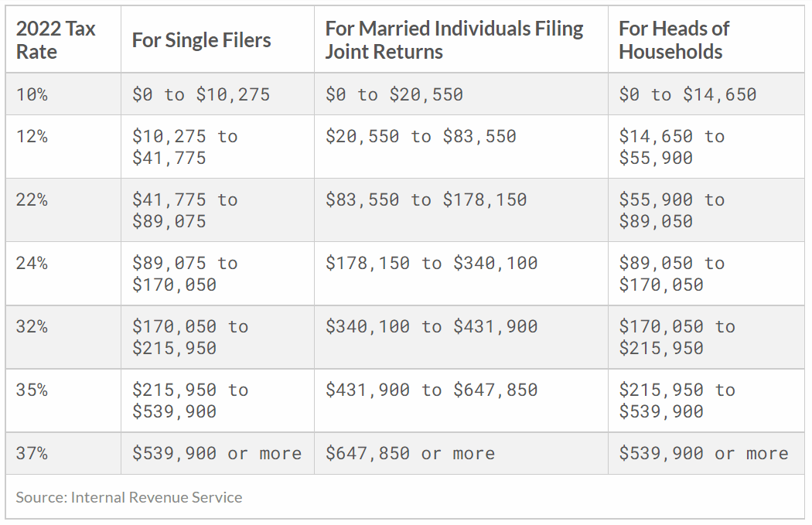The width and height of the screenshot is (812, 525).
Task: Click the 35% tax rate cell
Action: [32, 390]
